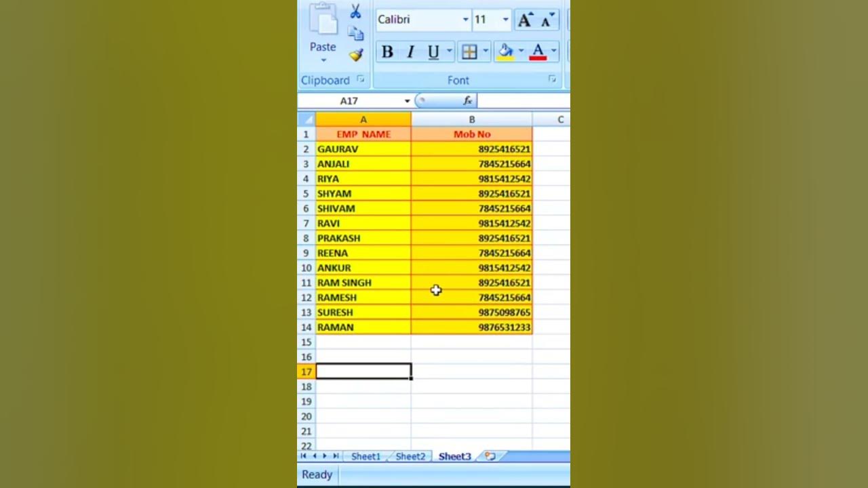Open the Font dialog launcher
868x488 pixels.
(553, 79)
